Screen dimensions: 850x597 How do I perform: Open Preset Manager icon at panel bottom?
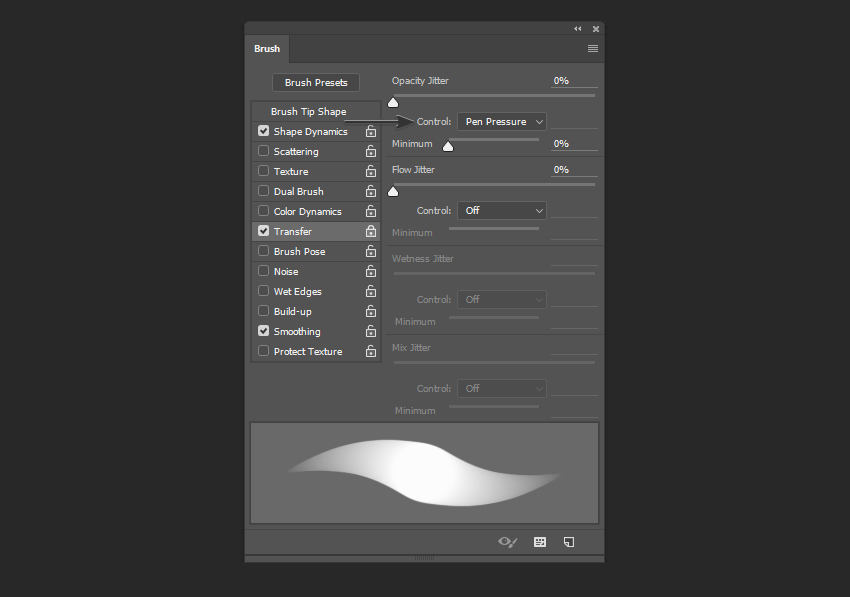click(x=540, y=542)
